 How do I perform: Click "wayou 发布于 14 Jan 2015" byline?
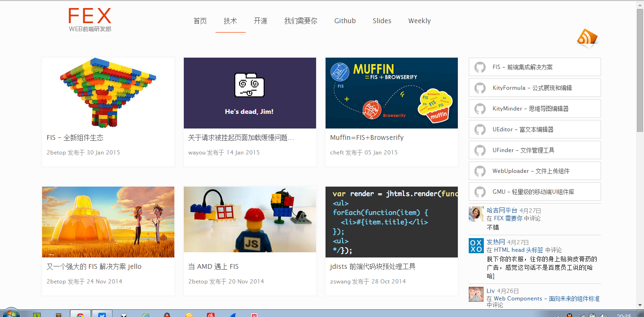(x=224, y=153)
